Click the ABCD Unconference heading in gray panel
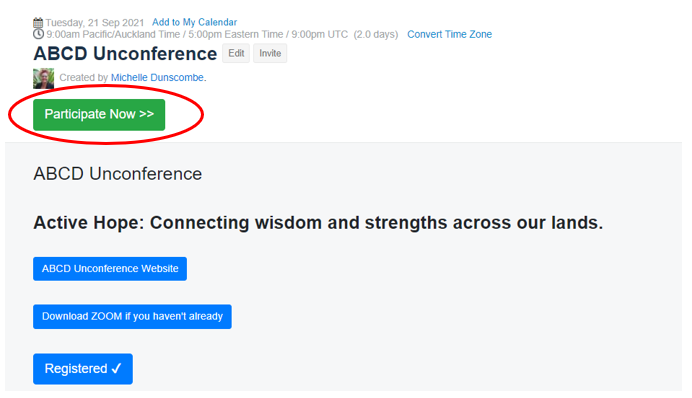 118,174
